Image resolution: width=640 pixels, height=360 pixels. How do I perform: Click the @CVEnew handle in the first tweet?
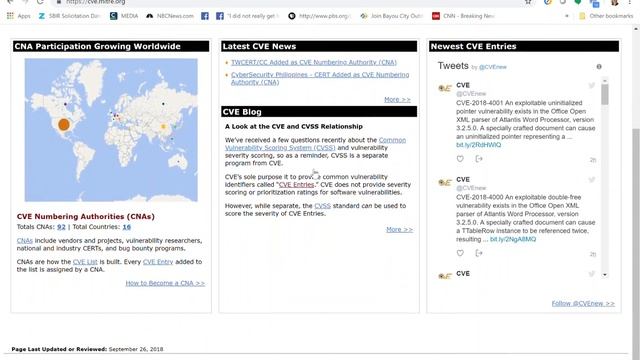[471, 93]
